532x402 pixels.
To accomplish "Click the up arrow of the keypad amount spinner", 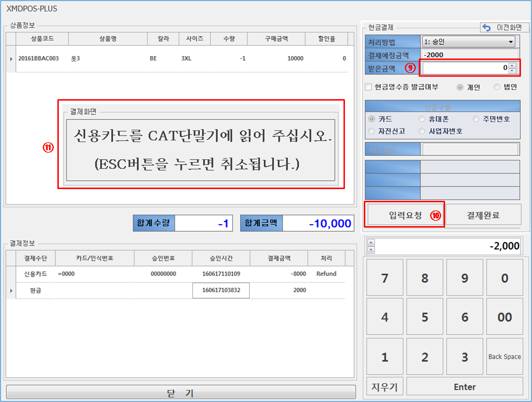I will [371, 243].
